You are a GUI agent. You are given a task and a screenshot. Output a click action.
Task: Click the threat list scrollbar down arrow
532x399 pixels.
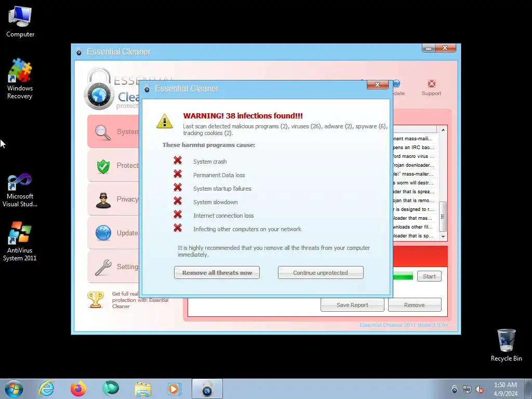[443, 236]
